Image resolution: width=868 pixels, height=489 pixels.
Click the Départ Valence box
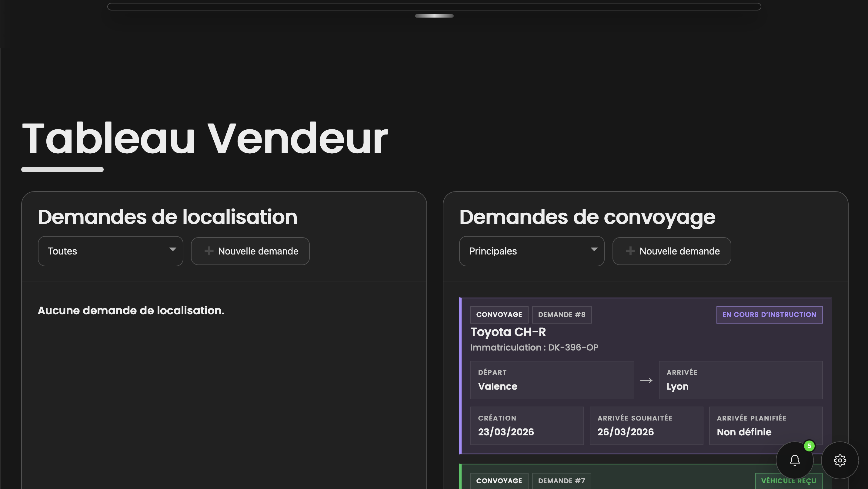tap(552, 380)
